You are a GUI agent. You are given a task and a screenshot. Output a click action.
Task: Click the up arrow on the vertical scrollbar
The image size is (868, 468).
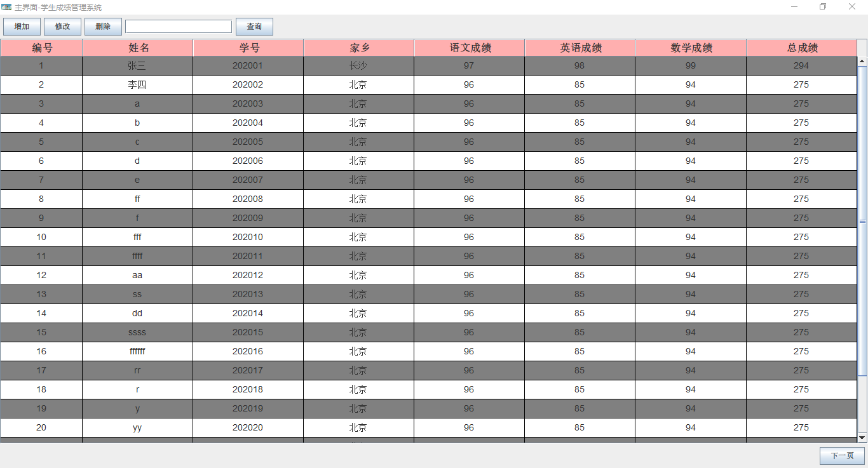point(862,60)
